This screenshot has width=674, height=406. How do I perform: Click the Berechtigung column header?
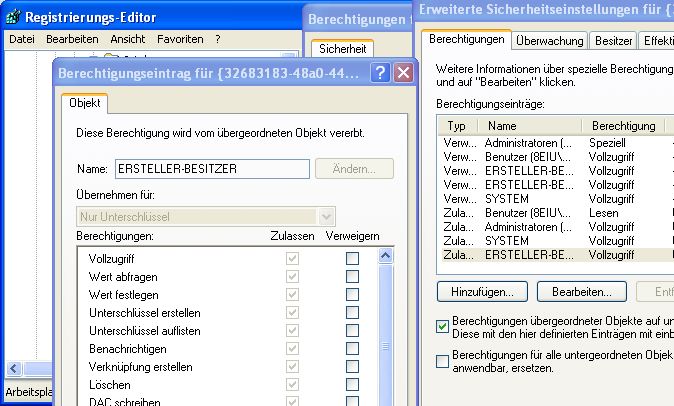click(623, 126)
